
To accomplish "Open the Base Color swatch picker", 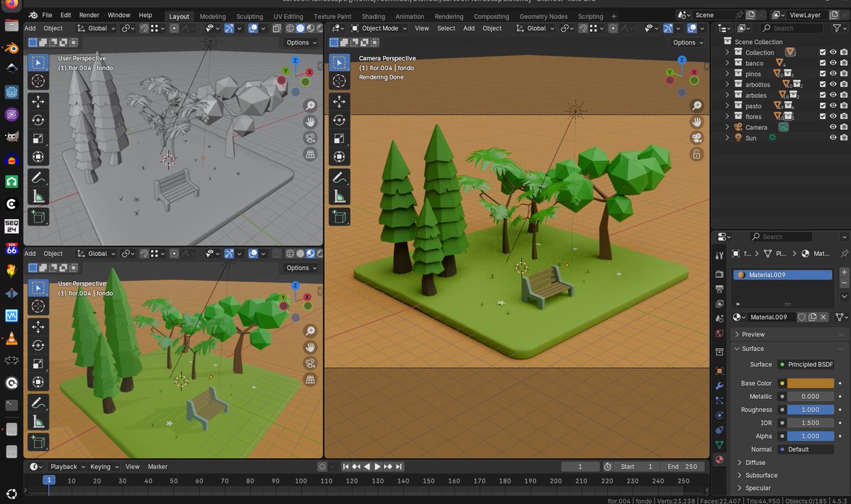I will pos(811,383).
